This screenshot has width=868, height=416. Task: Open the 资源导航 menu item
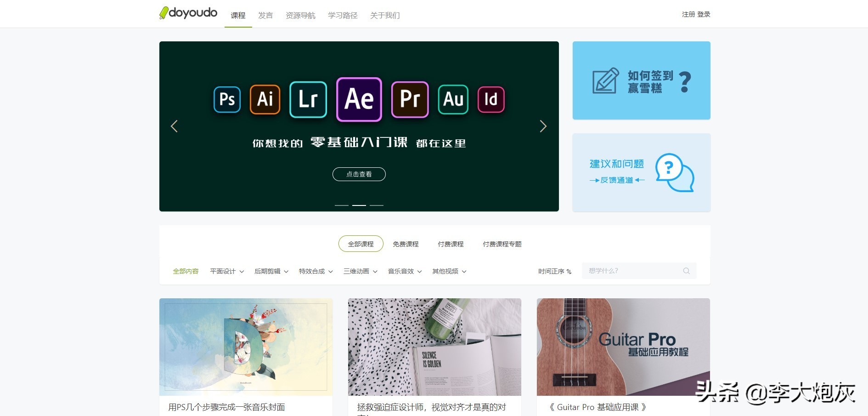click(x=300, y=15)
